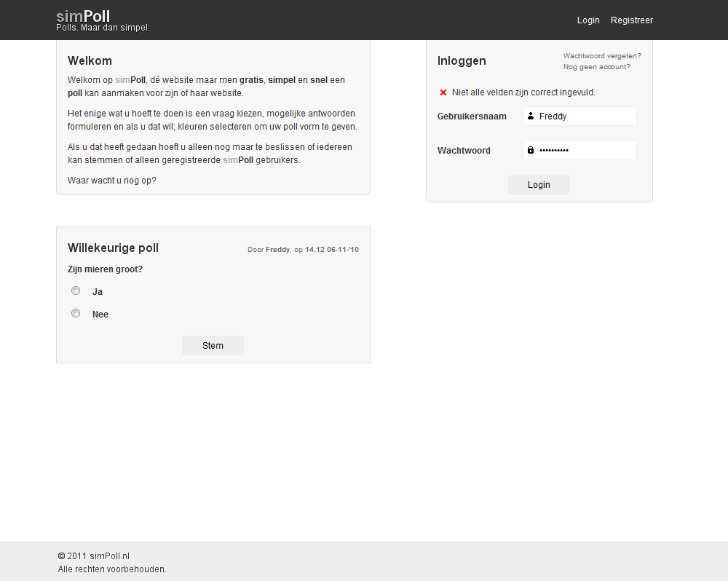The height and width of the screenshot is (581, 728).
Task: Click the 'Waar wacht u nog op?' line
Action: (x=112, y=181)
